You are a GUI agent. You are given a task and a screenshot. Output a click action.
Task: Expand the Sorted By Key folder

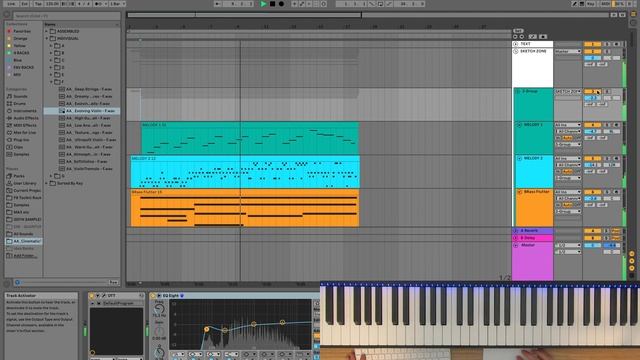pos(47,183)
